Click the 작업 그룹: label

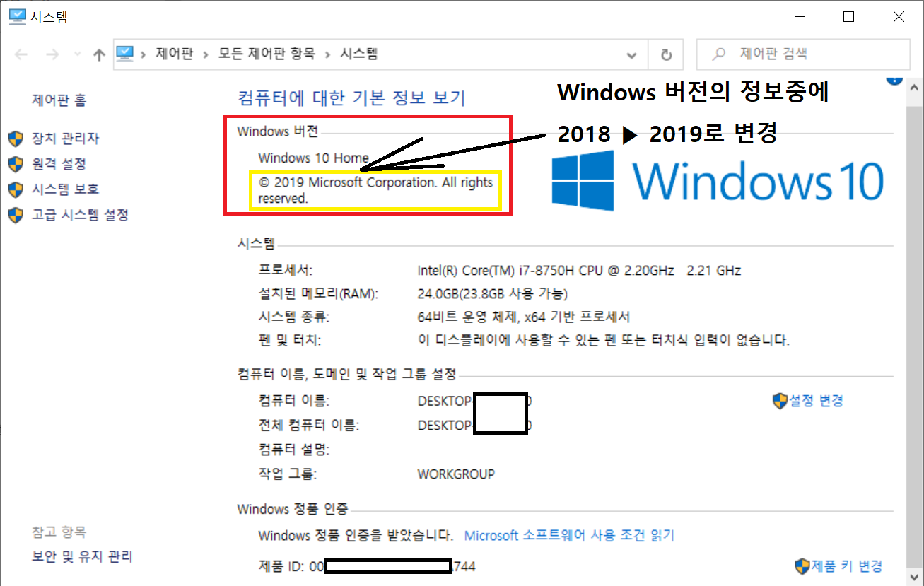click(x=288, y=474)
